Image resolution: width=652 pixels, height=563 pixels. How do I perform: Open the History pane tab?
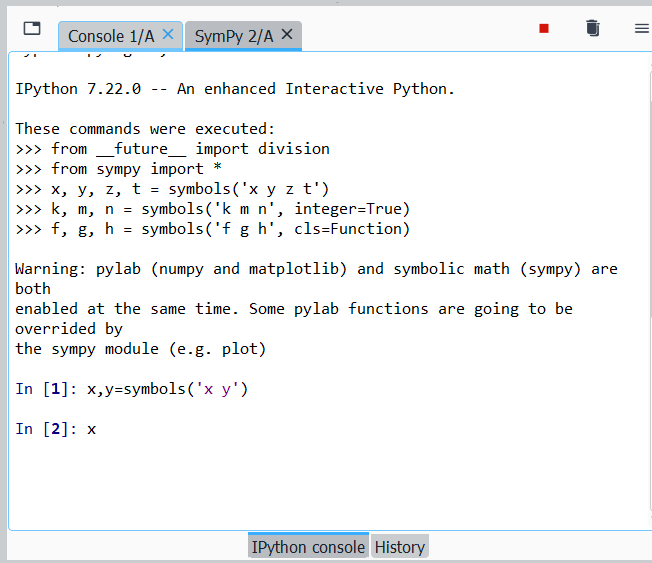point(400,547)
